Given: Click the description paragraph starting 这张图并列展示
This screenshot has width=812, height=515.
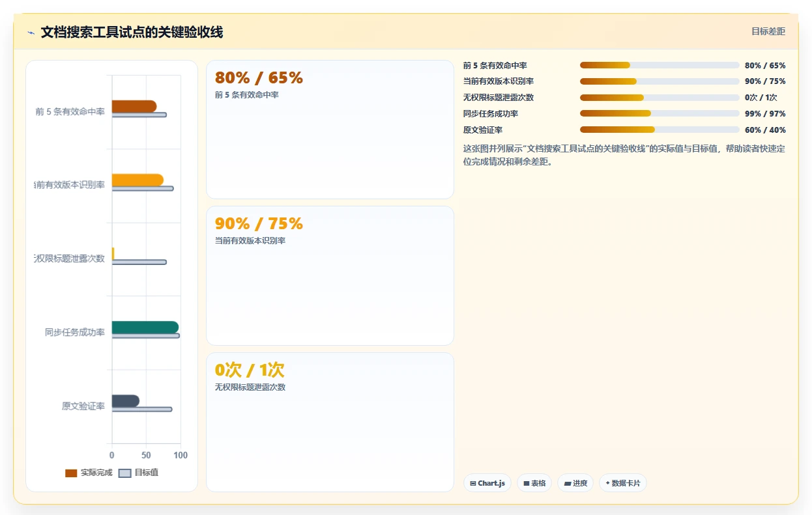Looking at the screenshot, I should point(624,155).
